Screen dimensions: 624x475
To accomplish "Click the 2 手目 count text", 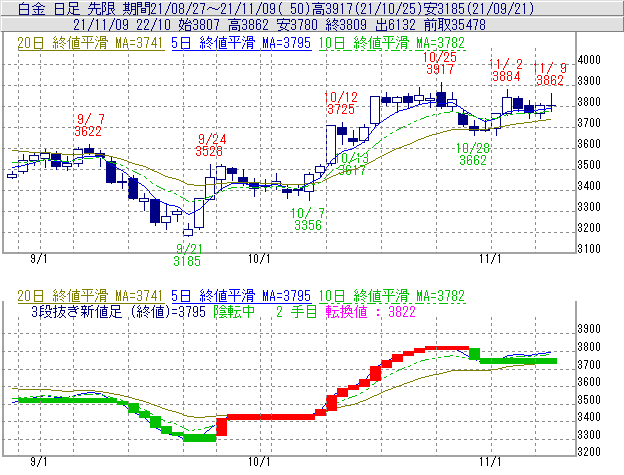I will coord(296,311).
